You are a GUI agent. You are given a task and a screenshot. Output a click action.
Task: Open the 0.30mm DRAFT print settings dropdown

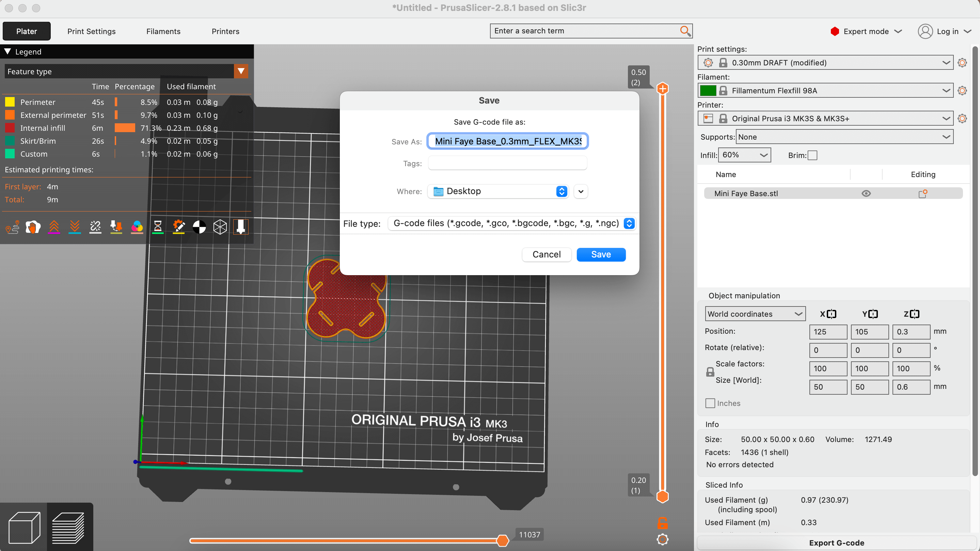825,62
